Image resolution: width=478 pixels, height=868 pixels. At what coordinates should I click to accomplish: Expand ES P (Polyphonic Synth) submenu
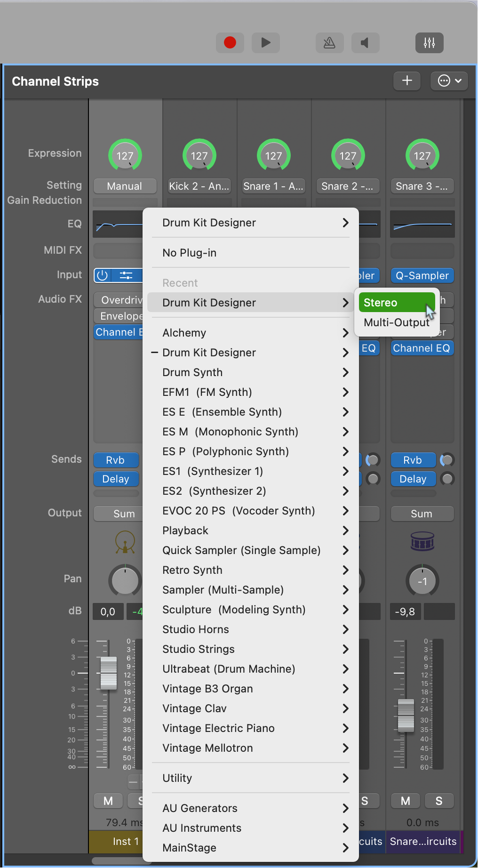coord(251,451)
